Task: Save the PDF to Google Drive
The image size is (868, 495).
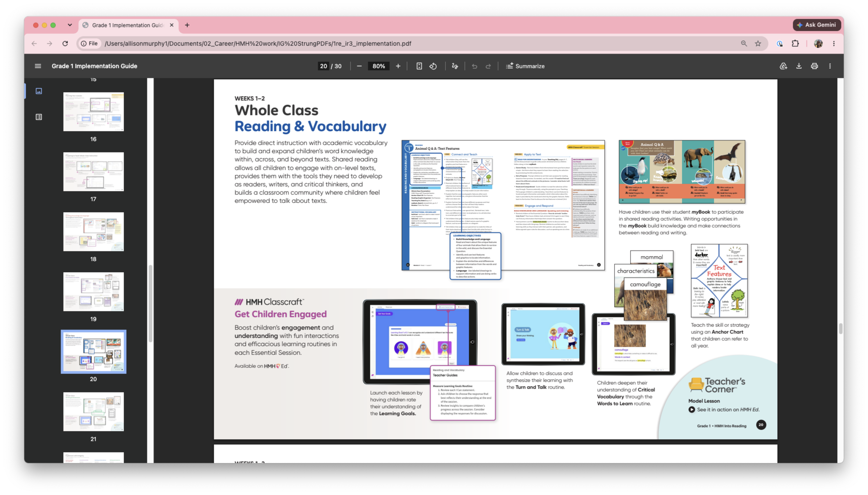Action: coord(783,66)
